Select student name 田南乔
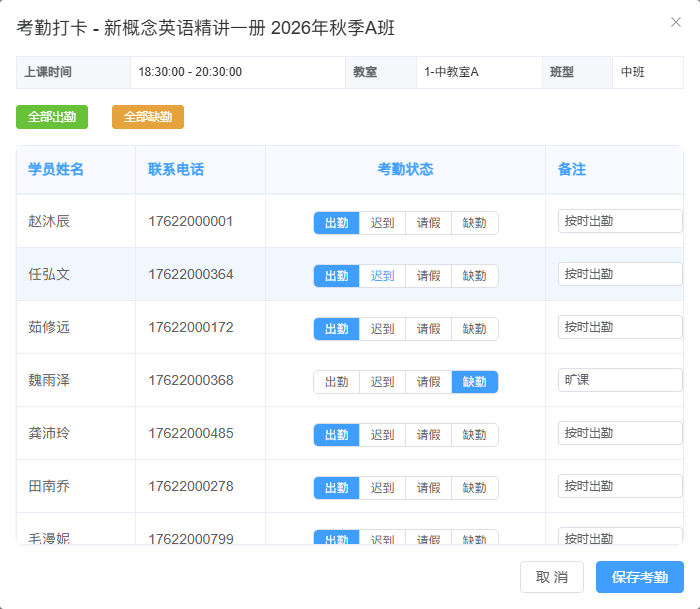 pos(49,486)
